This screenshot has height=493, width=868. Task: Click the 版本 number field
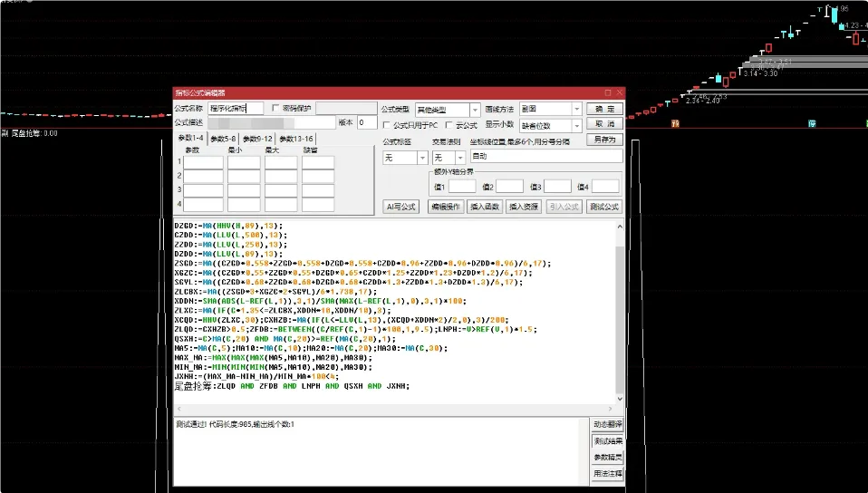(367, 122)
